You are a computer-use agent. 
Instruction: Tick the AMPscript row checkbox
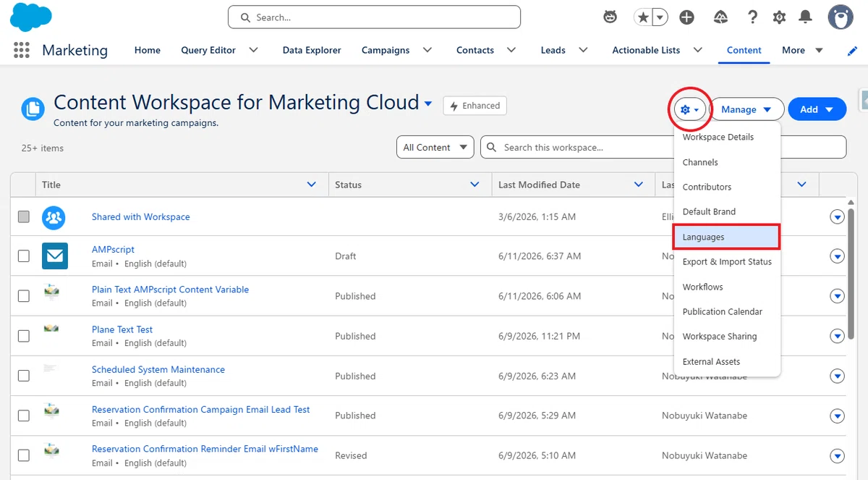coord(24,256)
